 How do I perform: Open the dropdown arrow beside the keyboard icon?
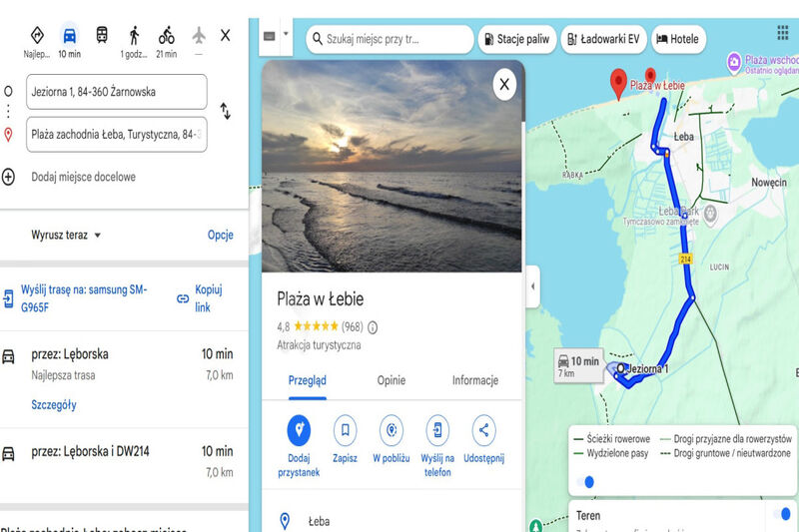click(x=286, y=34)
